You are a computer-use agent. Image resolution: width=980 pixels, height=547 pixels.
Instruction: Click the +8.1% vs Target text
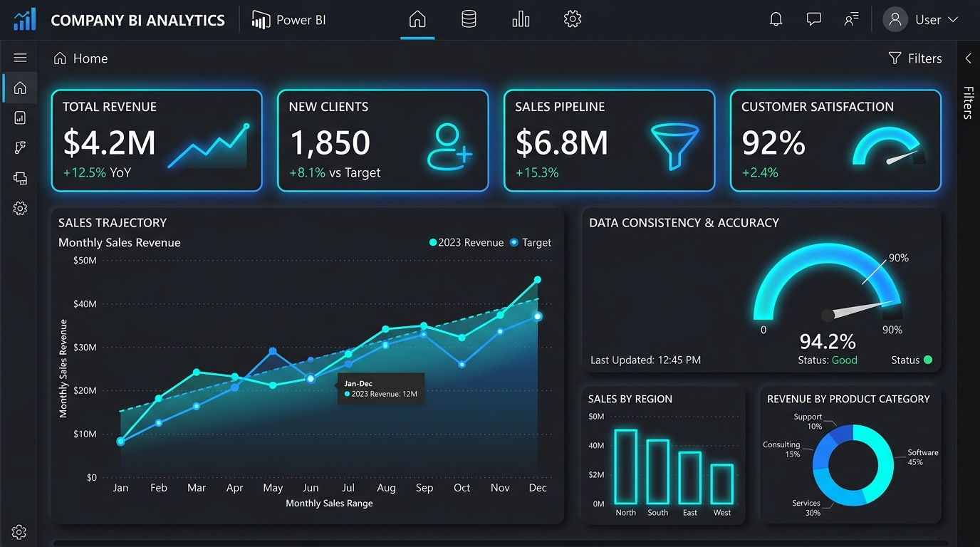click(x=335, y=172)
